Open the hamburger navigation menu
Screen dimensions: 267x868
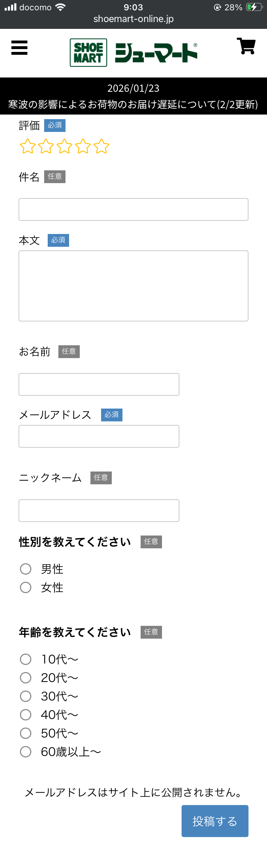point(19,48)
